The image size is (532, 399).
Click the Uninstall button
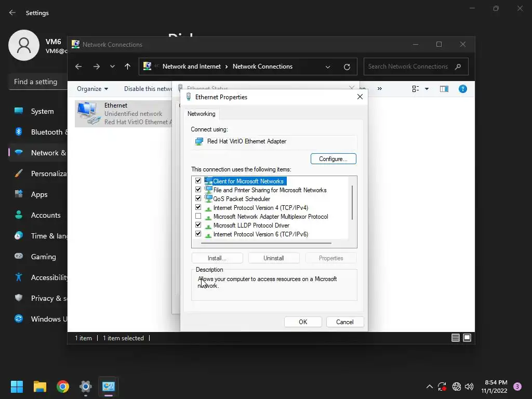click(274, 258)
